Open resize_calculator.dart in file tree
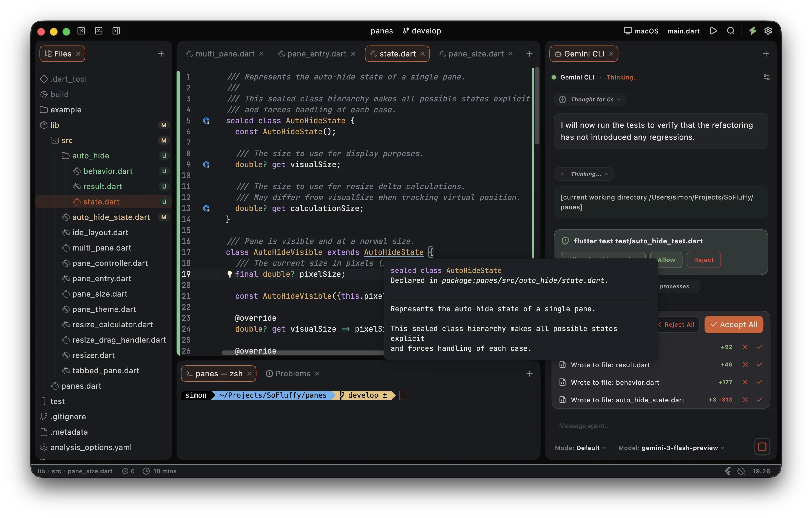812x518 pixels. point(104,325)
